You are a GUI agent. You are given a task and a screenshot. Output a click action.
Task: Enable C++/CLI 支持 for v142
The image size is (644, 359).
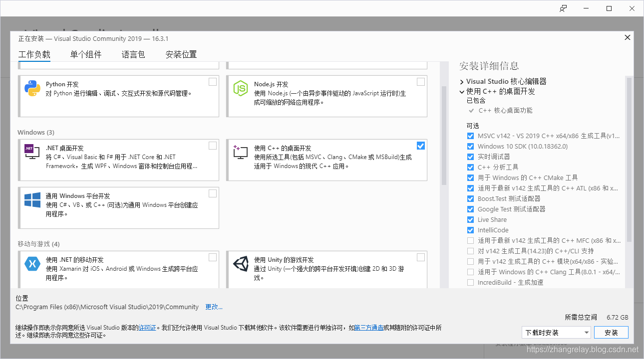[x=470, y=251]
